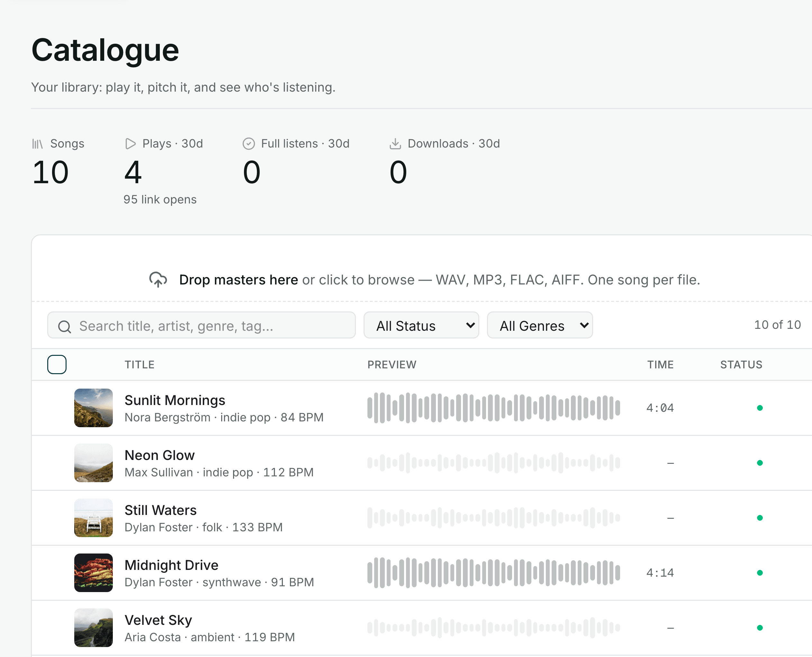Open Sunlit Mornings cover thumbnail
812x657 pixels.
click(94, 408)
